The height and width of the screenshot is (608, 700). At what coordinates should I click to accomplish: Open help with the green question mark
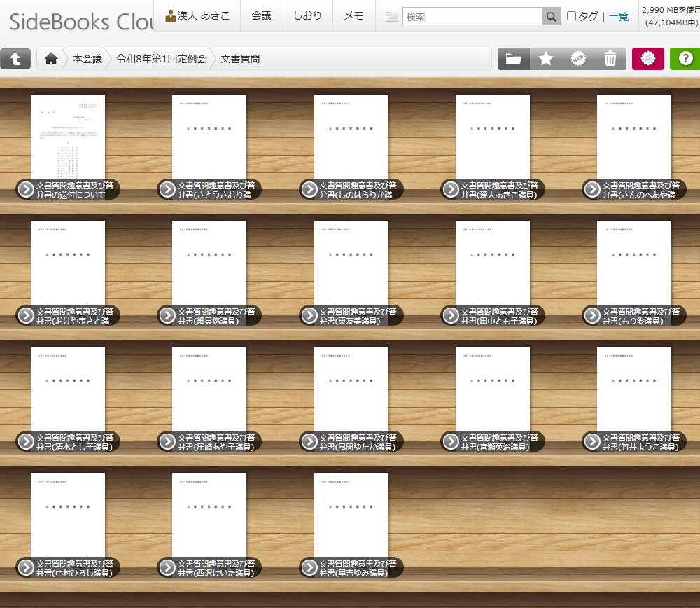[685, 59]
